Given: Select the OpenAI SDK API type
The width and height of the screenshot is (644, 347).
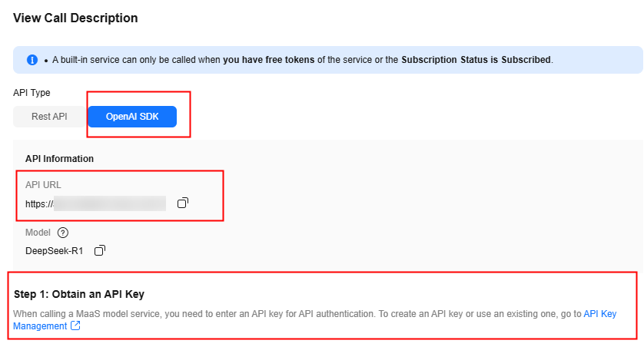Looking at the screenshot, I should click(132, 117).
